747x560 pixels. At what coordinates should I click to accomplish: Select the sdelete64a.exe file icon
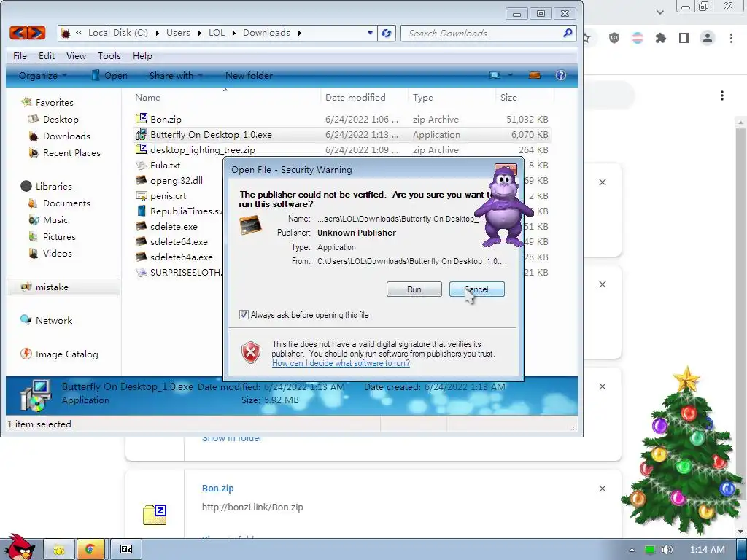(142, 257)
